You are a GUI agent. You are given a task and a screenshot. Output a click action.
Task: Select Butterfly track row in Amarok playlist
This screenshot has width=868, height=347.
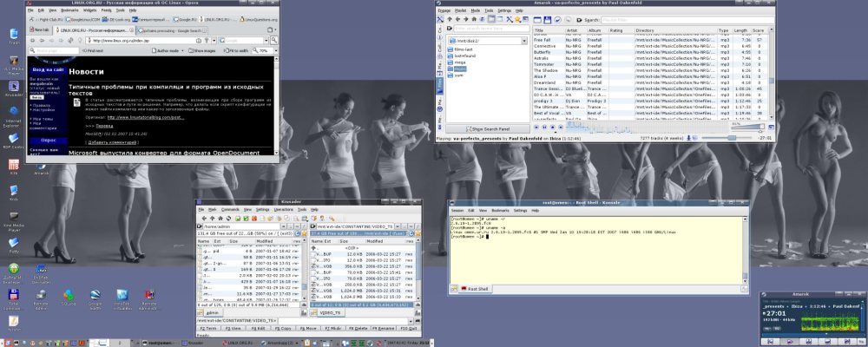(652, 52)
